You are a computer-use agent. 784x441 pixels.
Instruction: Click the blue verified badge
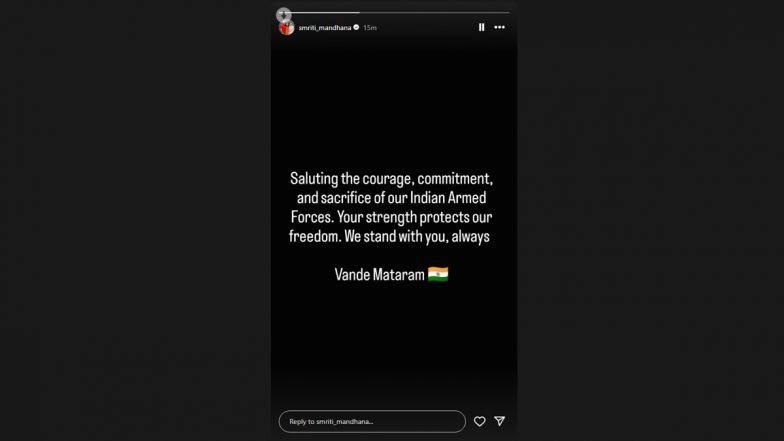pyautogui.click(x=356, y=28)
